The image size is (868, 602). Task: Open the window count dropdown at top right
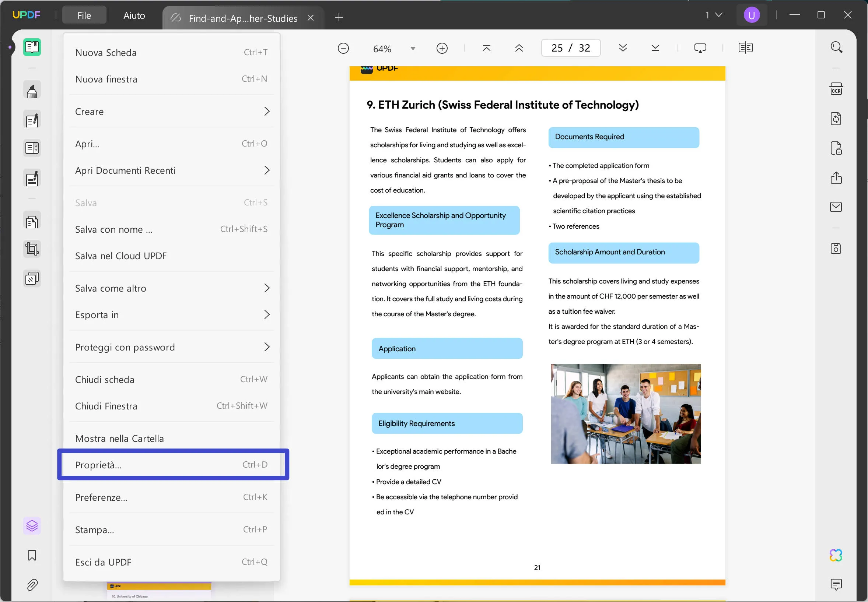(x=714, y=15)
